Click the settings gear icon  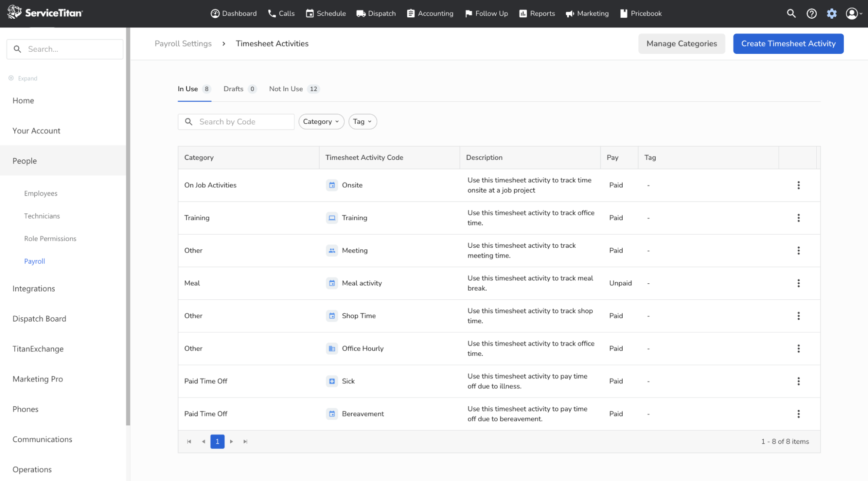(x=832, y=13)
